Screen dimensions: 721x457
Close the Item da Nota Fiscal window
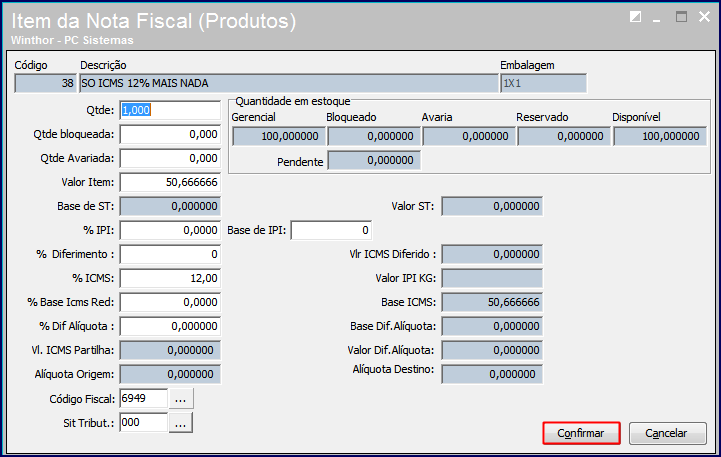[704, 17]
